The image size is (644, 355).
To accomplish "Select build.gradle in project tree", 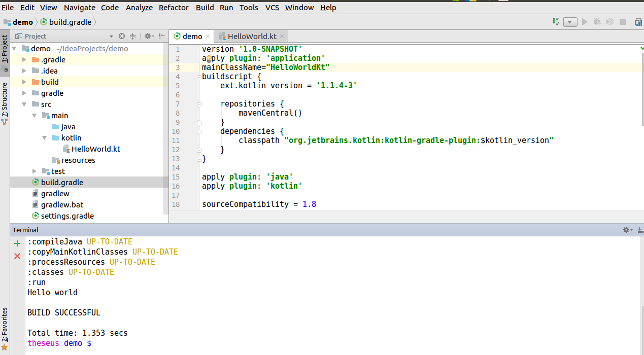I will coord(57,183).
